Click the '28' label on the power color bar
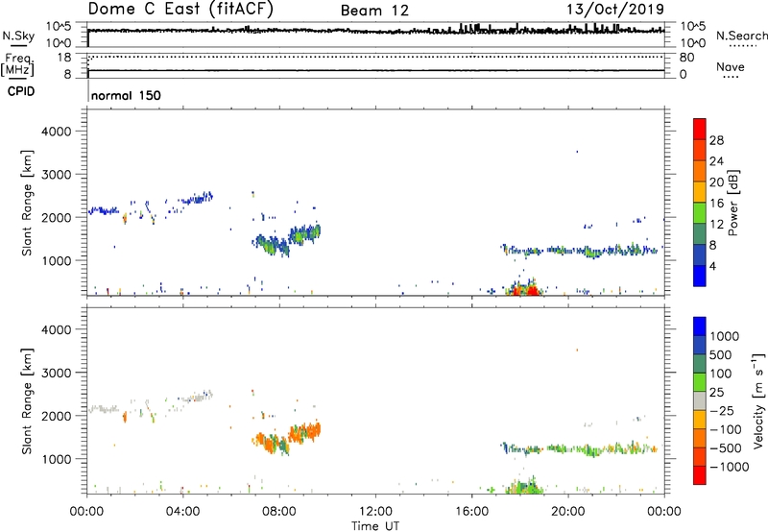This screenshot has width=768, height=532. [x=716, y=140]
